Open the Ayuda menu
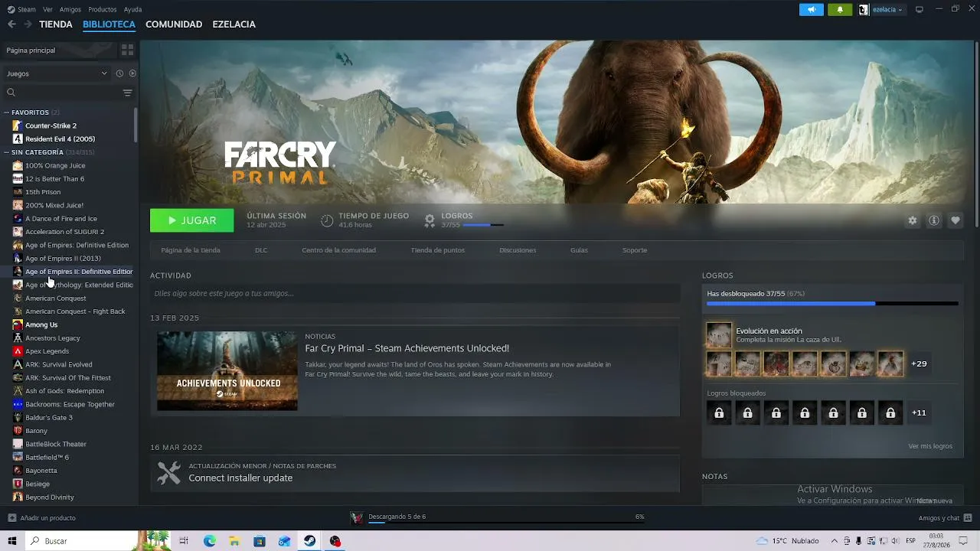 [x=132, y=9]
